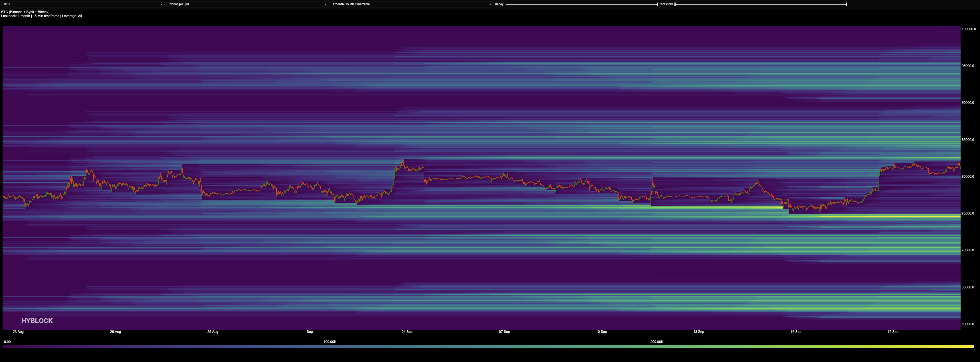Click the 200.00K color scale label
Viewport: 980px width, 362px height.
tap(657, 342)
